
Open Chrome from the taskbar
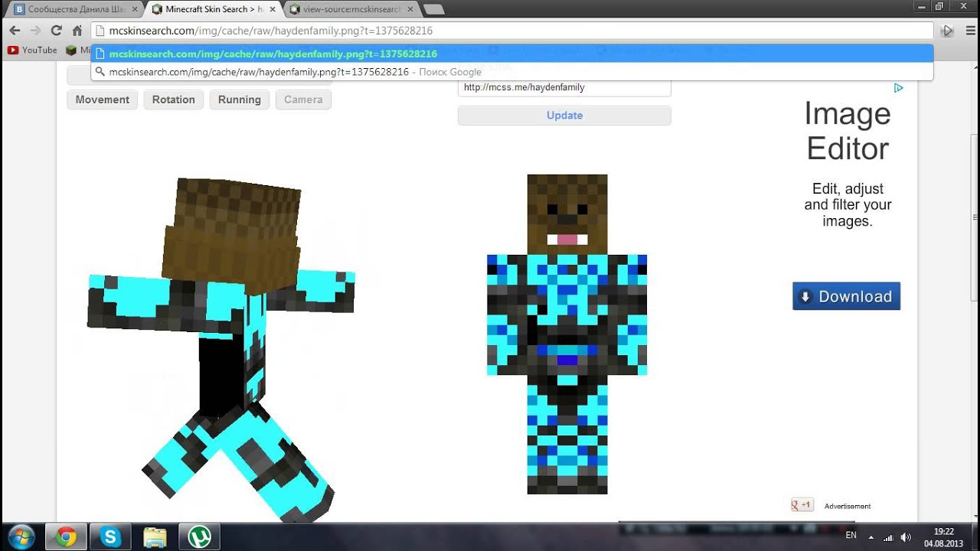coord(66,536)
